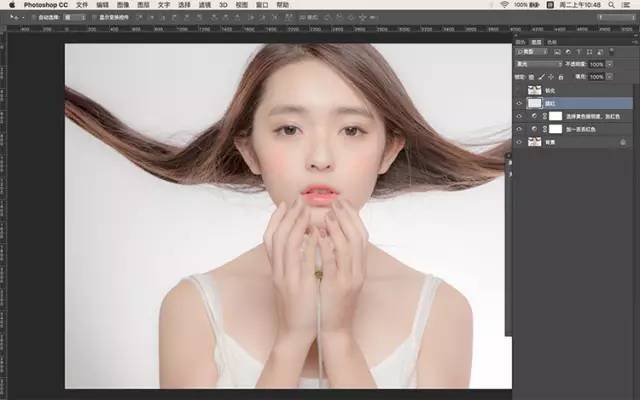The image size is (640, 400).
Task: Open the layer blend mode dropdown
Action: 537,64
